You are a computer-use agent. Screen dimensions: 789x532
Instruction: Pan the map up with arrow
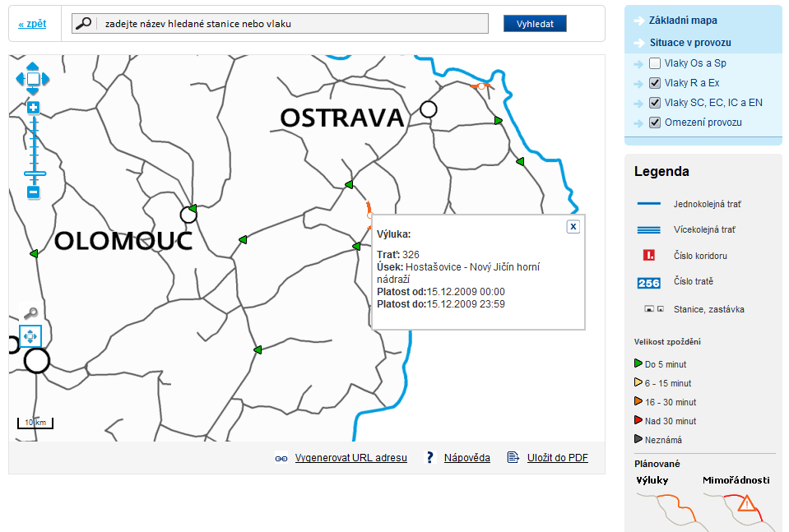click(x=33, y=66)
